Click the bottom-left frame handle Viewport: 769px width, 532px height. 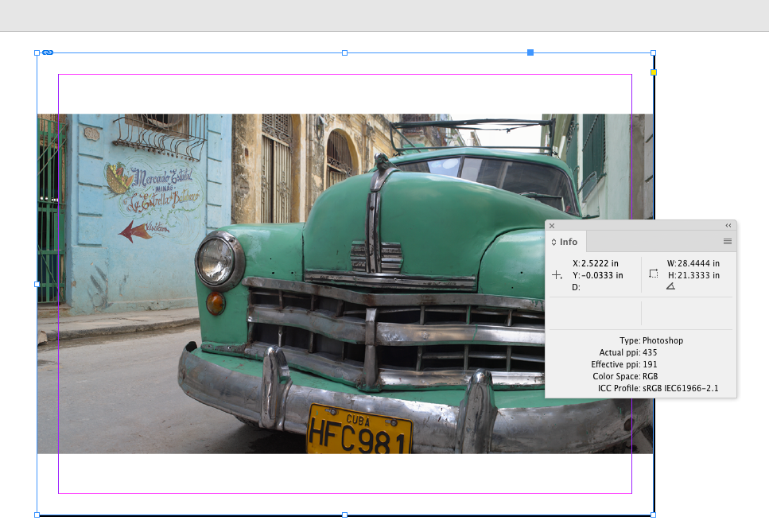37,515
